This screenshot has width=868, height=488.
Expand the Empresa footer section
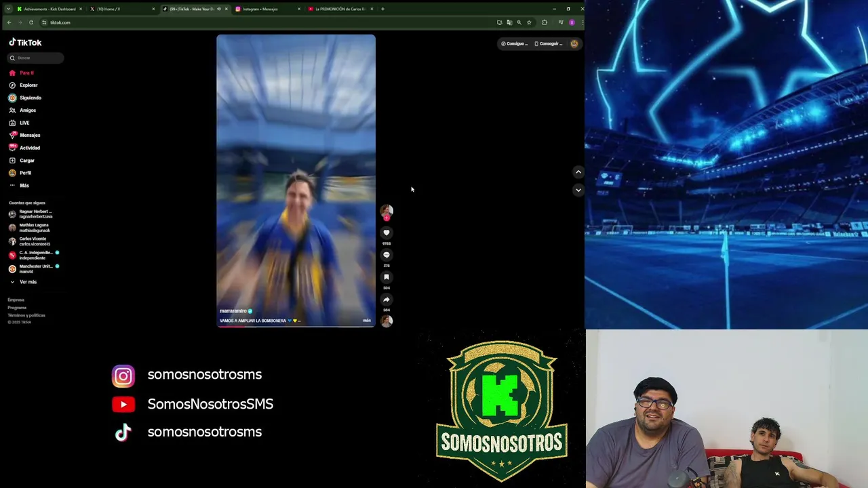[16, 300]
